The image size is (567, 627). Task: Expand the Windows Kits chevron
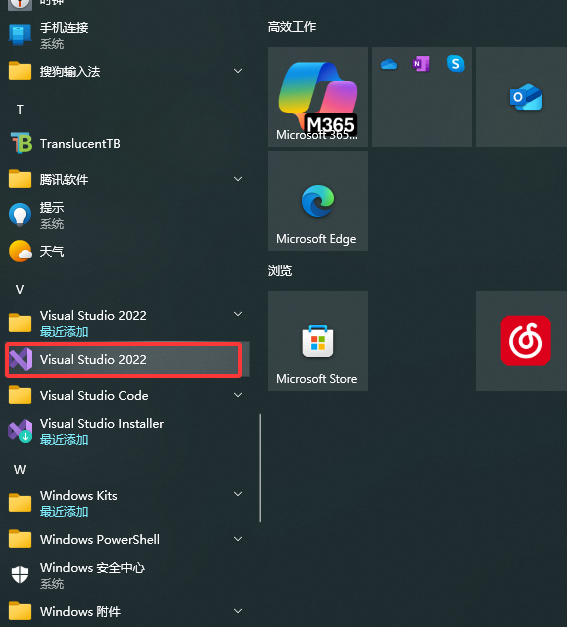coord(238,494)
